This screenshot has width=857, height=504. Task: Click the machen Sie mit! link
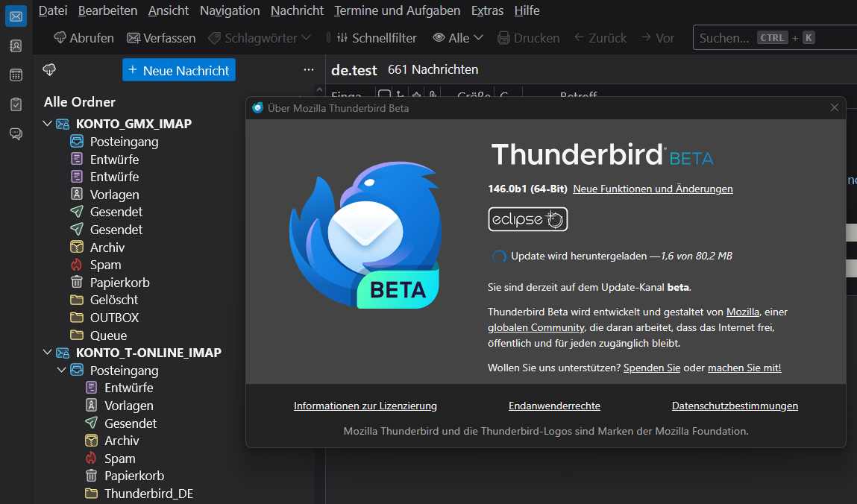744,368
